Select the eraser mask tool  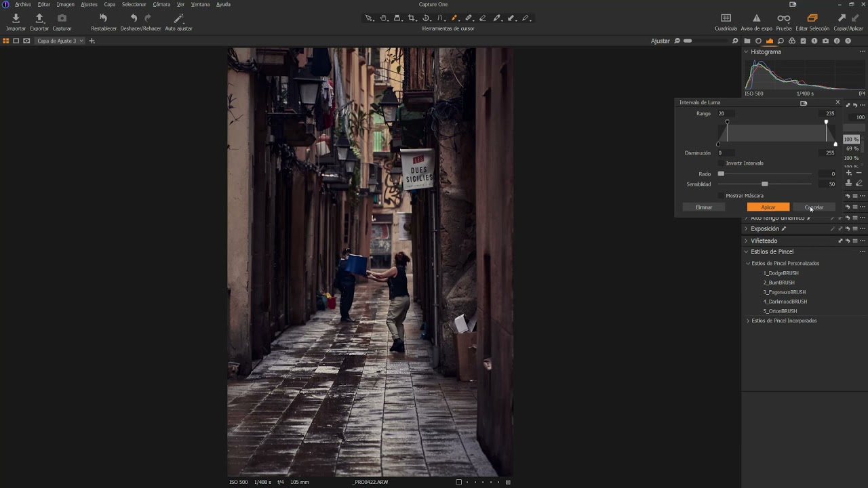pos(483,18)
